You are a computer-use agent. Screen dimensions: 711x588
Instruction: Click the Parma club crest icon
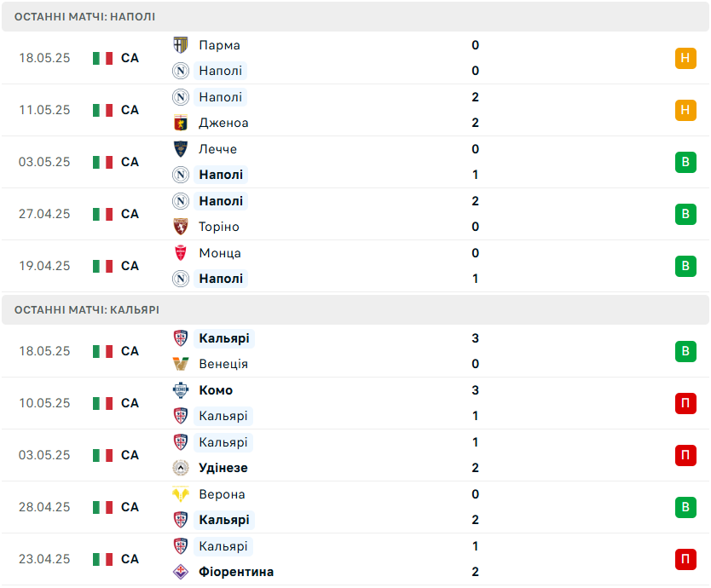click(181, 45)
